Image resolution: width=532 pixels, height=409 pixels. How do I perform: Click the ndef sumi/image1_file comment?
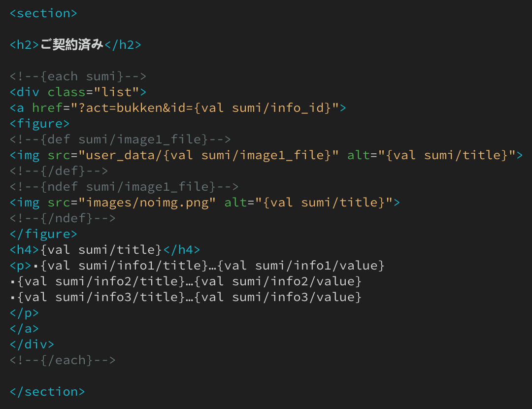coord(124,187)
